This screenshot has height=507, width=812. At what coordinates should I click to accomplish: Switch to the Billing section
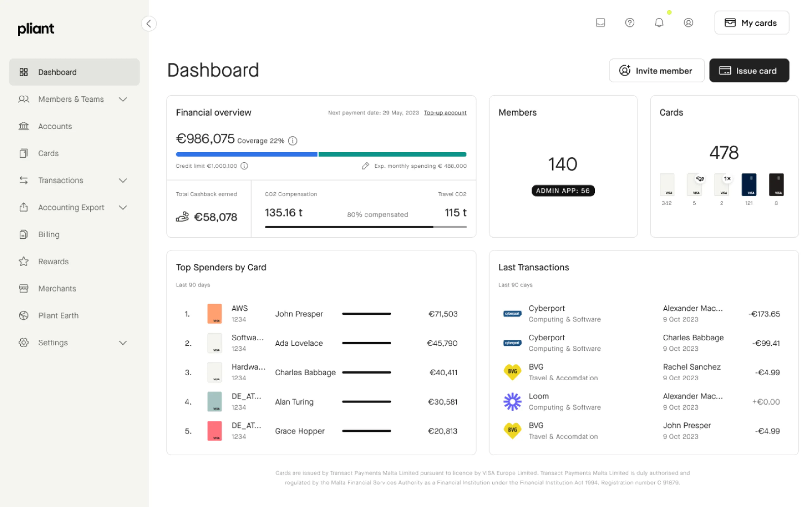coord(48,234)
